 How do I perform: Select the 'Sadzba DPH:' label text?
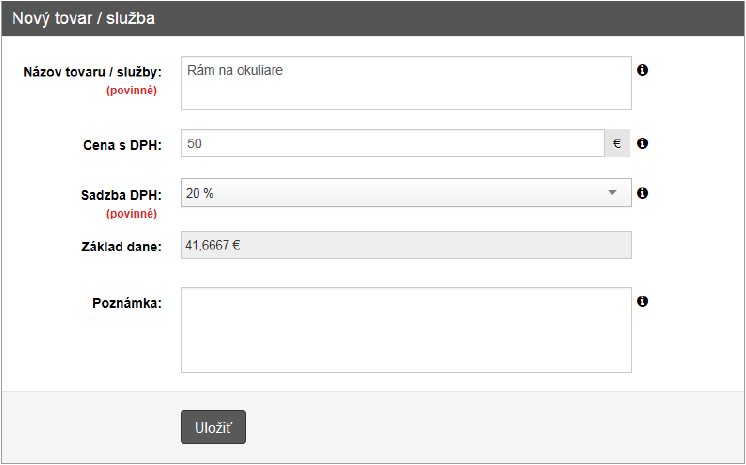pos(120,195)
